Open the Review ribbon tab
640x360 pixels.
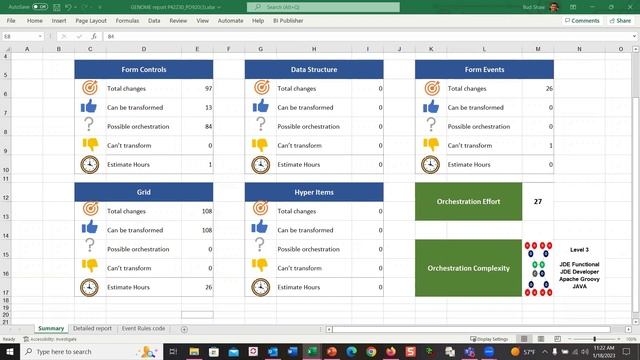[178, 20]
